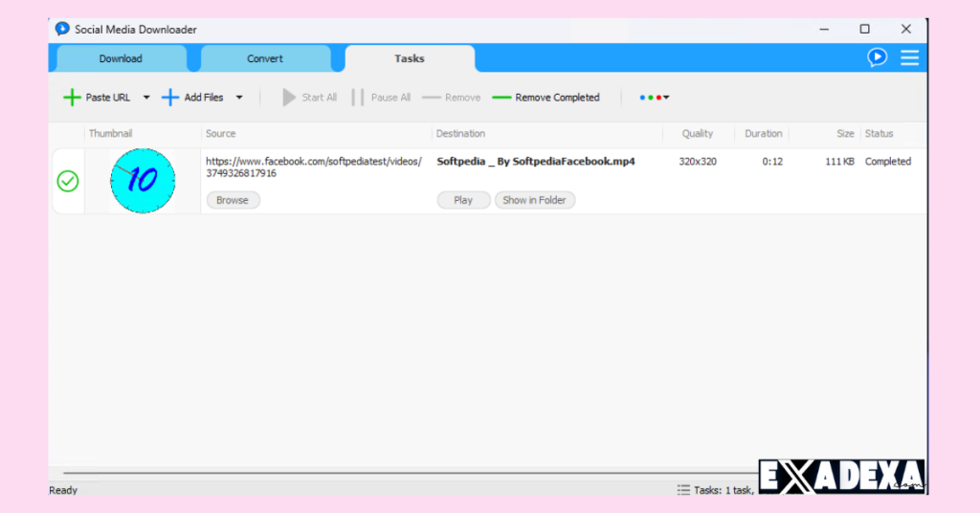Click the Softpedia _ By SoftpediaFacebook.mp4 filename
Viewport: 980px width, 513px height.
tap(536, 161)
